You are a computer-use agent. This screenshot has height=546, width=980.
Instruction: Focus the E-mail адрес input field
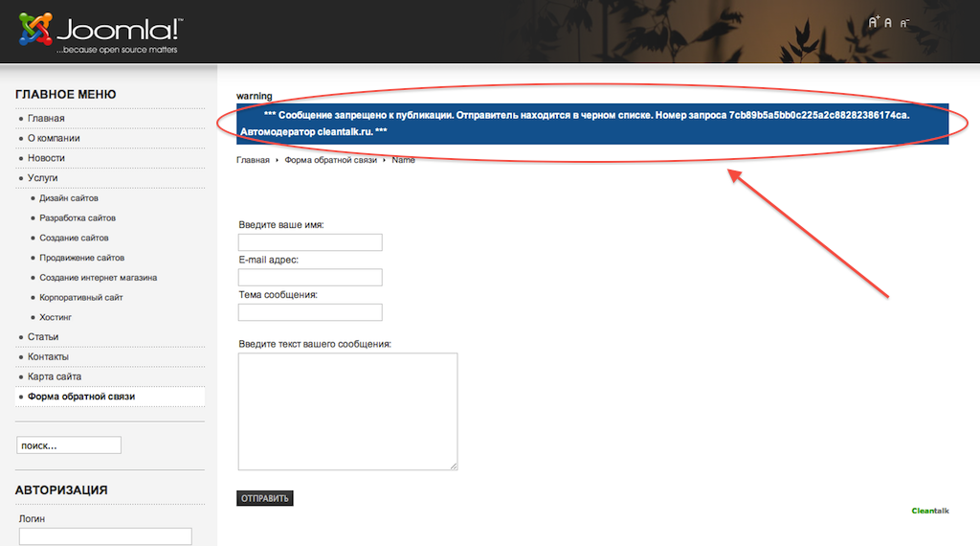(x=310, y=278)
